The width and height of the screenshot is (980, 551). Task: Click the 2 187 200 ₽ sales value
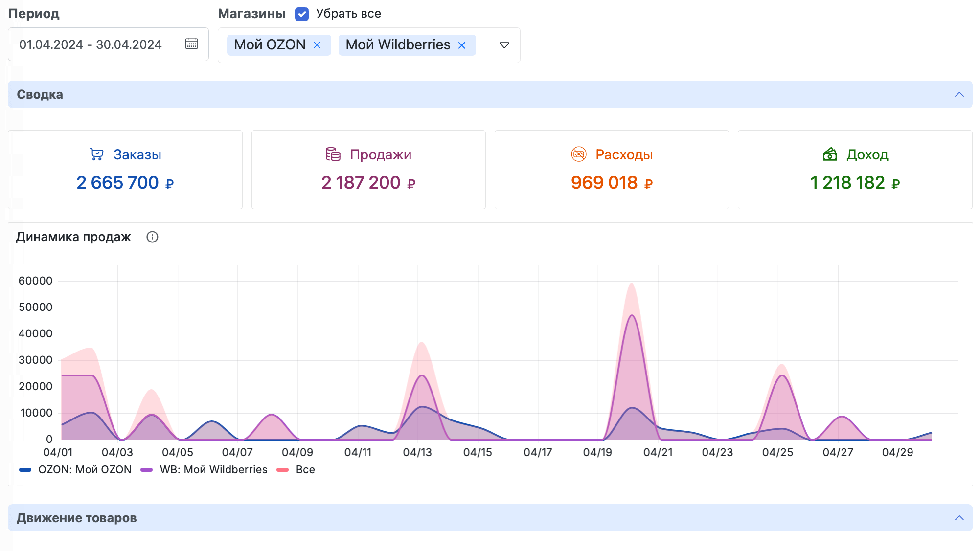(x=368, y=183)
